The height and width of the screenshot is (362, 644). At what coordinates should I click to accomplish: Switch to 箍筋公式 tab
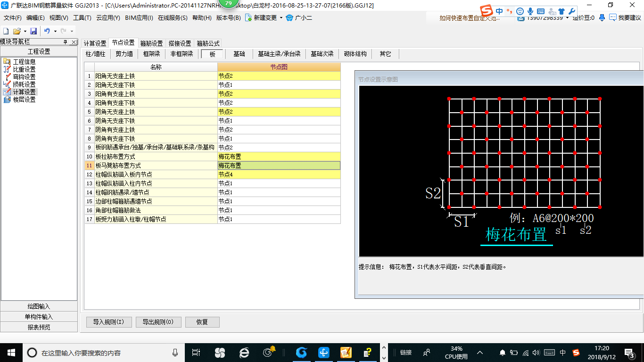(208, 43)
